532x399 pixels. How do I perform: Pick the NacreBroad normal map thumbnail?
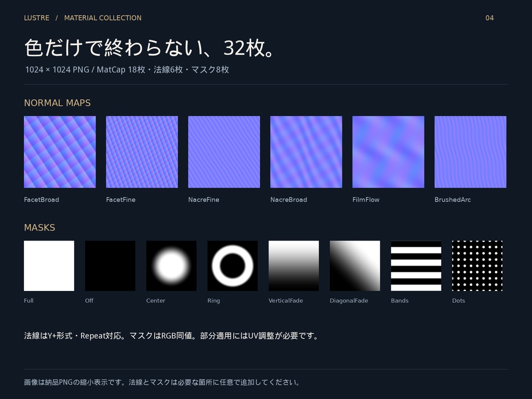click(x=306, y=152)
